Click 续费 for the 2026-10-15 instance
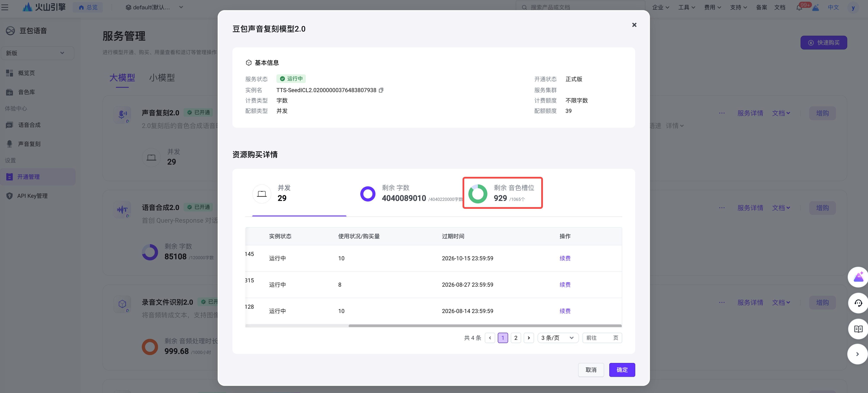The width and height of the screenshot is (868, 393). point(565,258)
